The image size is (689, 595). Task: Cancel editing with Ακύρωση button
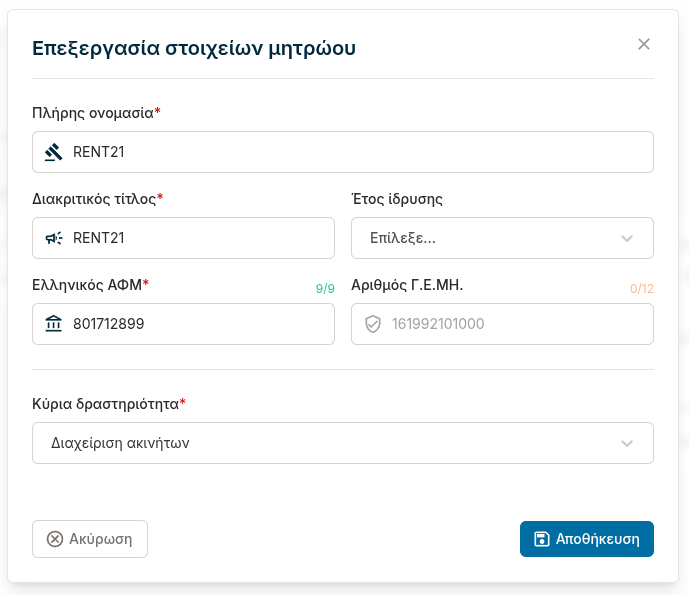[90, 539]
